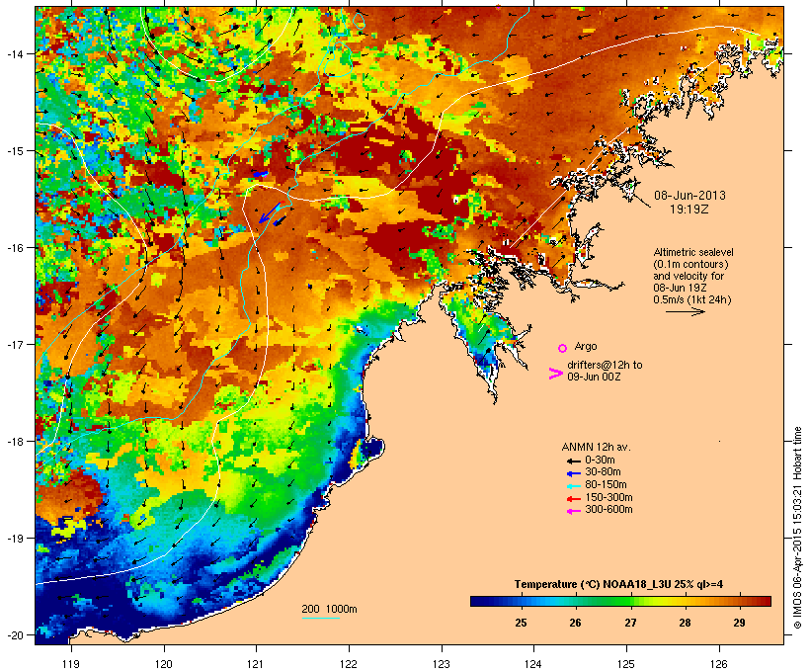This screenshot has height=672, width=810.
Task: Click the blue mooring current arrow on map
Action: [x=269, y=213]
